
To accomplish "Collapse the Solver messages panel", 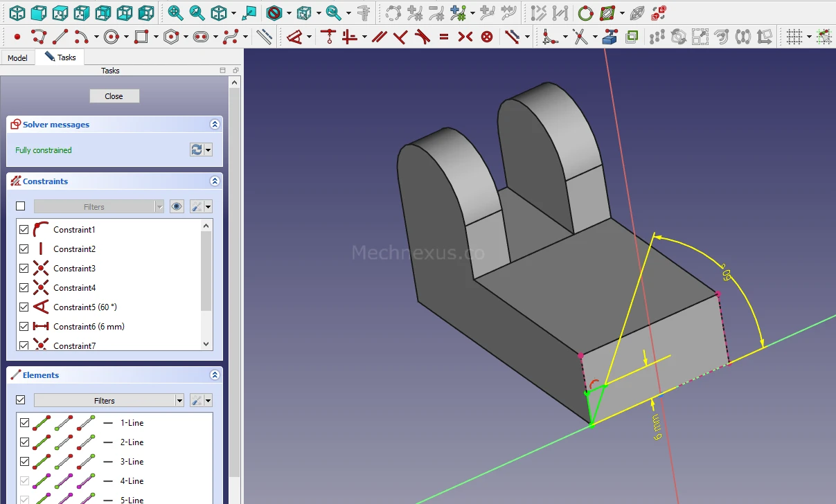I will coord(215,125).
